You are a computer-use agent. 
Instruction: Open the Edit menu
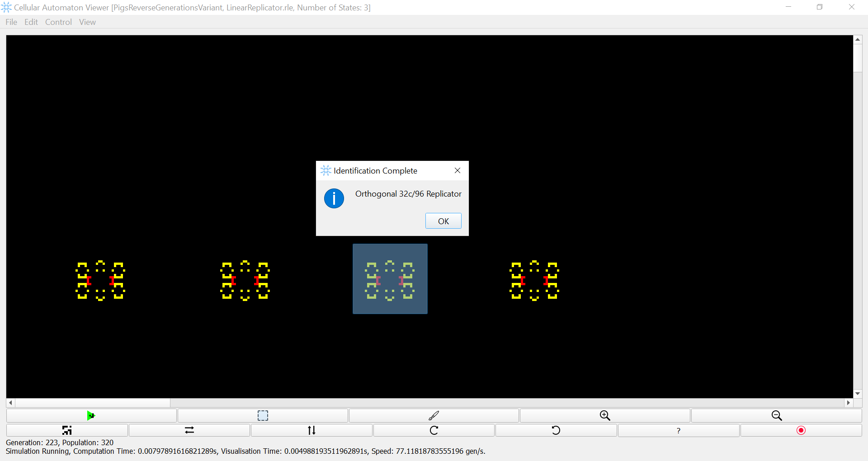[x=31, y=22]
